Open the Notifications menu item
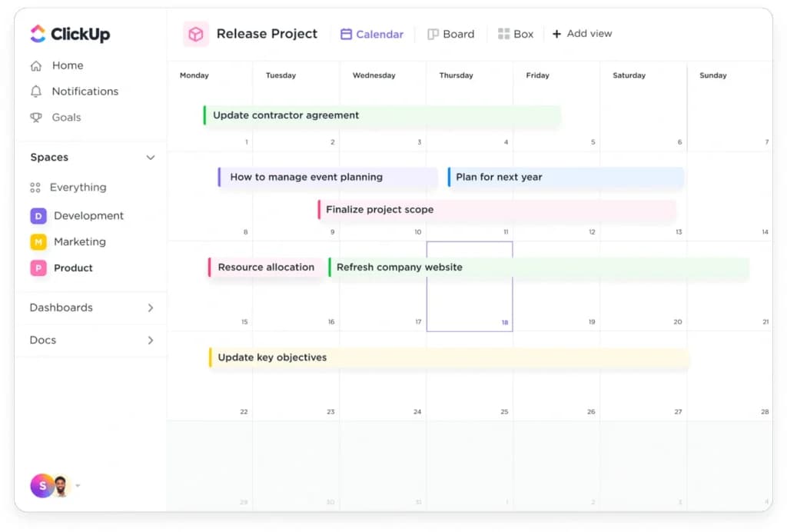The height and width of the screenshot is (532, 787). tap(85, 91)
